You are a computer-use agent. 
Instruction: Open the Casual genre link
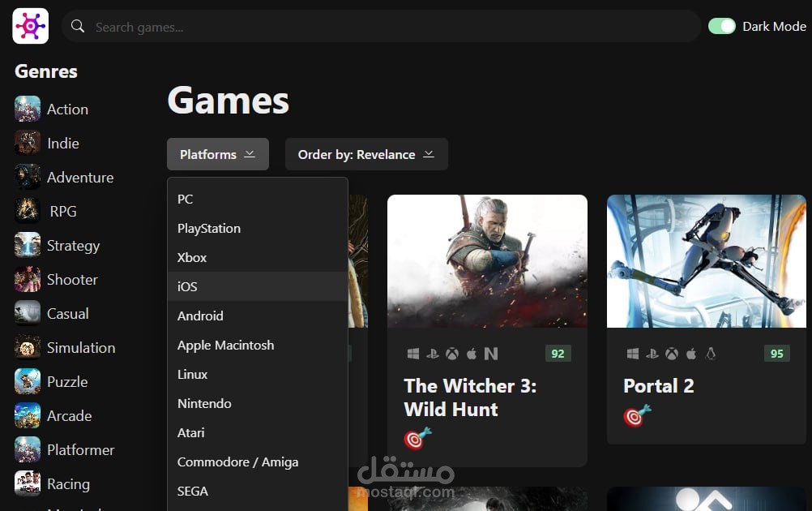point(68,314)
